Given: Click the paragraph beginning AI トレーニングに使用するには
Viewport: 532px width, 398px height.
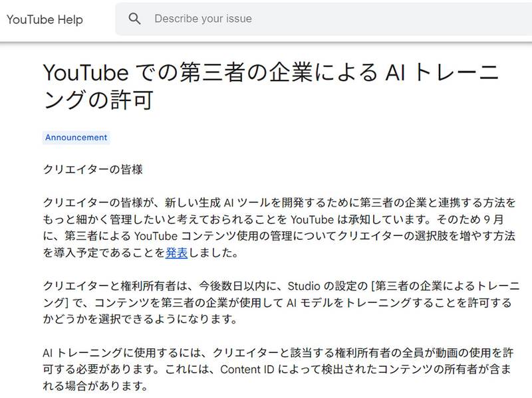Looking at the screenshot, I should click(279, 369).
